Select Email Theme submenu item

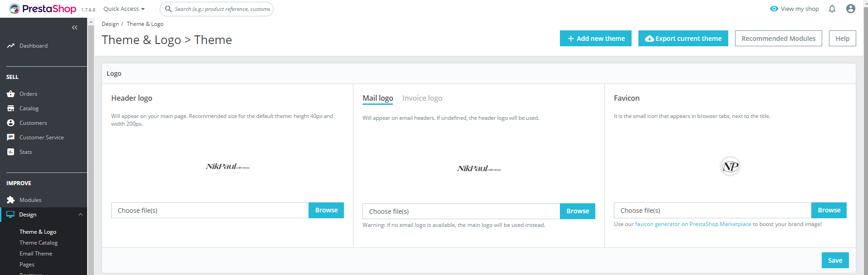[x=36, y=254]
